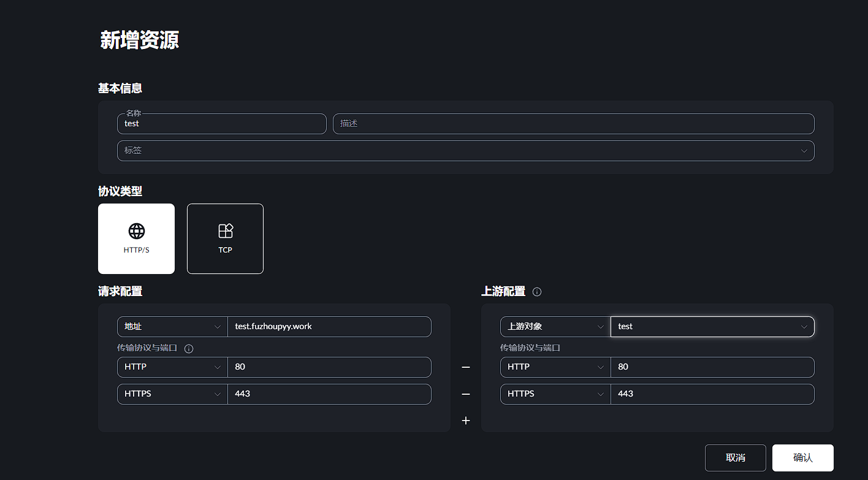Change request HTTP protocol dropdown

[172, 367]
